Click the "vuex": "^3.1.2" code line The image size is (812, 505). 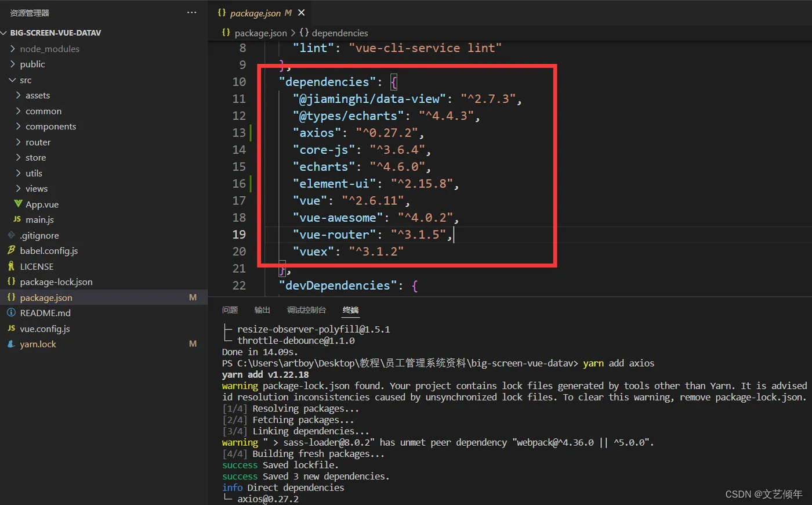348,251
